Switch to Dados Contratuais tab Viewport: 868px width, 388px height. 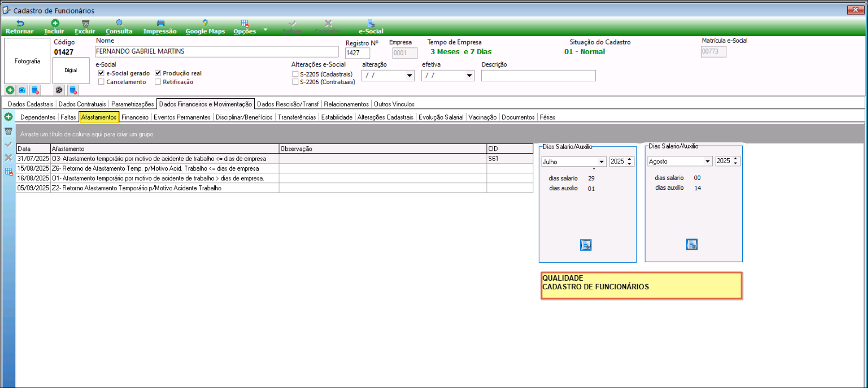click(82, 104)
